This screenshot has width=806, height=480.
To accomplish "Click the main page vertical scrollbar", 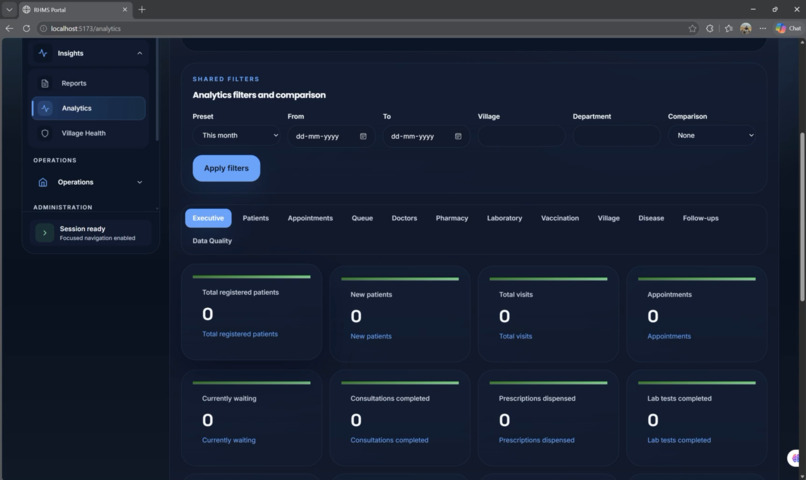I will tap(802, 217).
